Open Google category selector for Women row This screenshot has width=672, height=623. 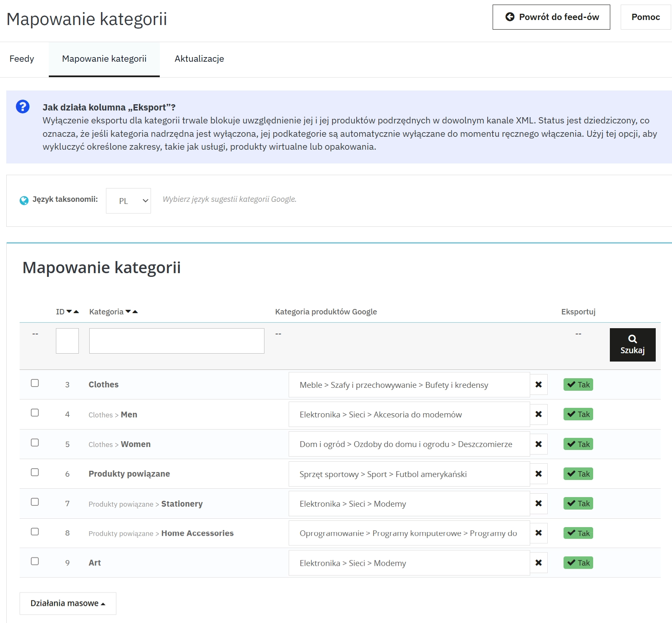point(409,444)
